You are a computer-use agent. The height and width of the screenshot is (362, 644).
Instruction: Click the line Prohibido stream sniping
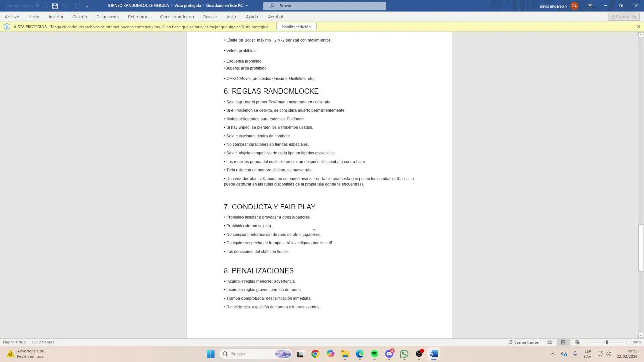[x=248, y=226]
